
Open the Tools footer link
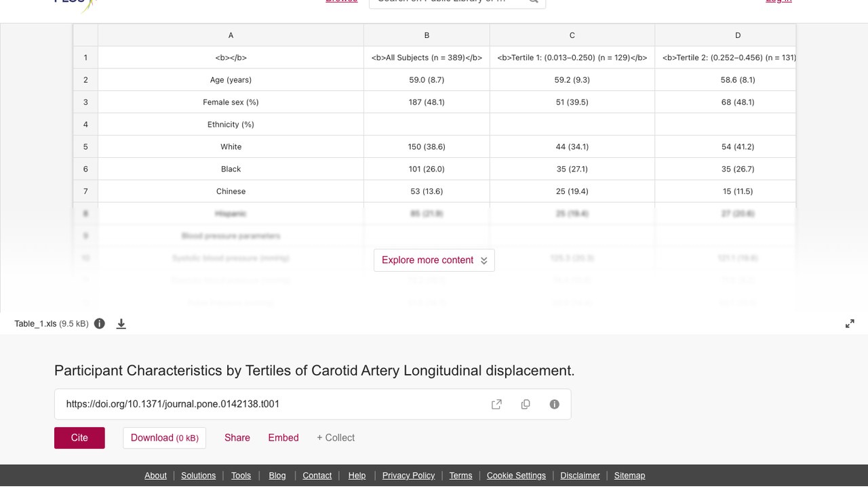(241, 476)
